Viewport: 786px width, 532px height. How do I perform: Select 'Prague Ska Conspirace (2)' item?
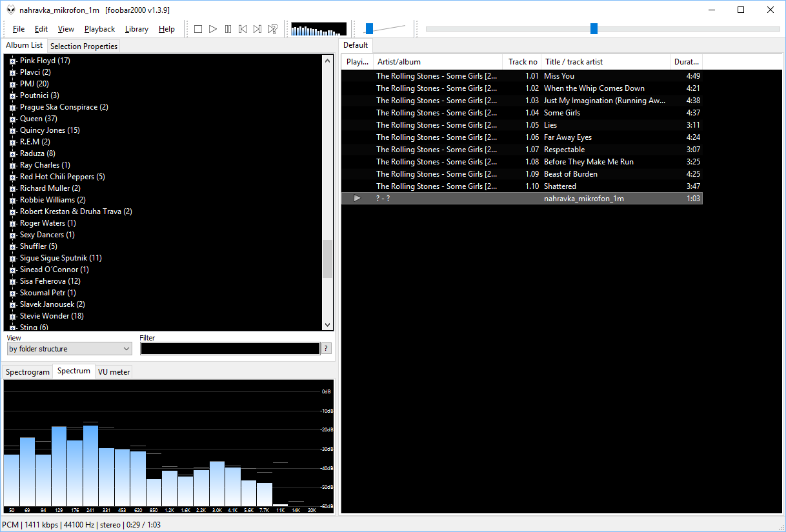64,107
